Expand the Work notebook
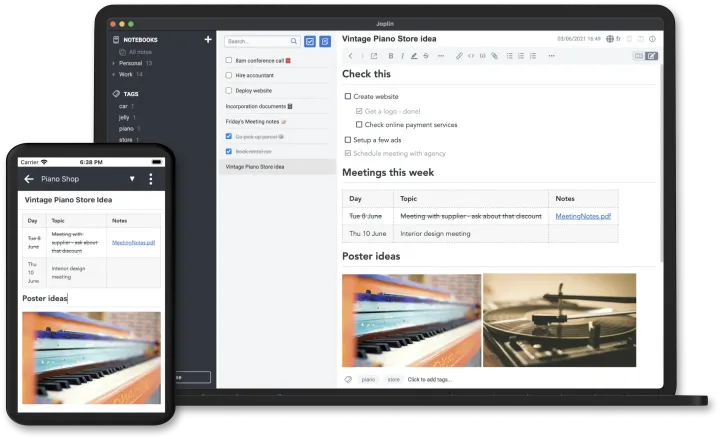 point(112,74)
